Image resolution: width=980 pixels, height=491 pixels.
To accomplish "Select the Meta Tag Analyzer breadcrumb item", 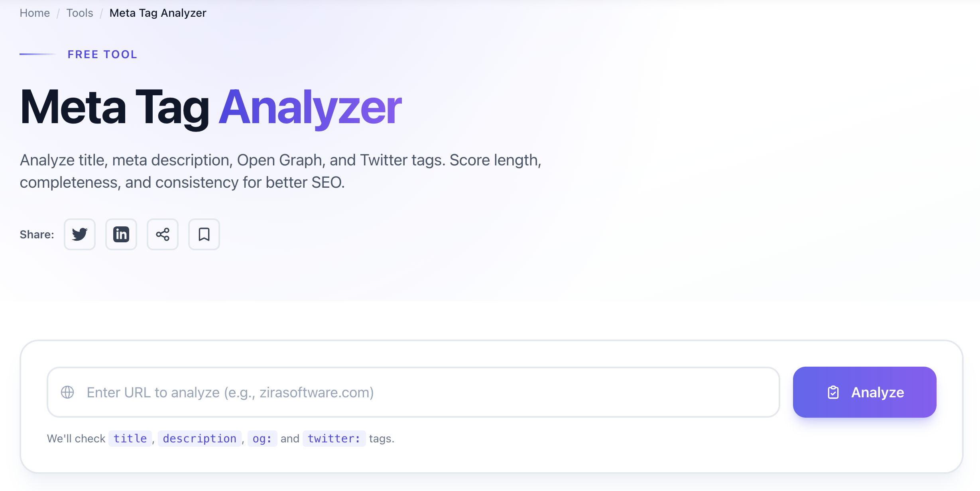I will pos(157,13).
